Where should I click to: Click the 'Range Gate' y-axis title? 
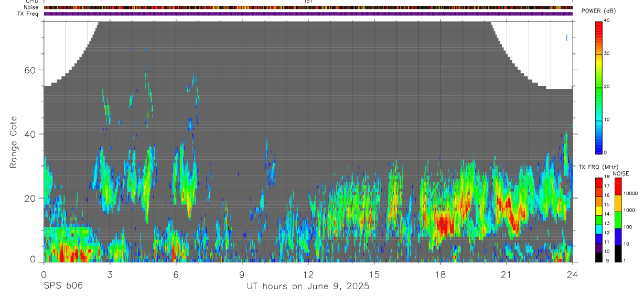point(14,142)
